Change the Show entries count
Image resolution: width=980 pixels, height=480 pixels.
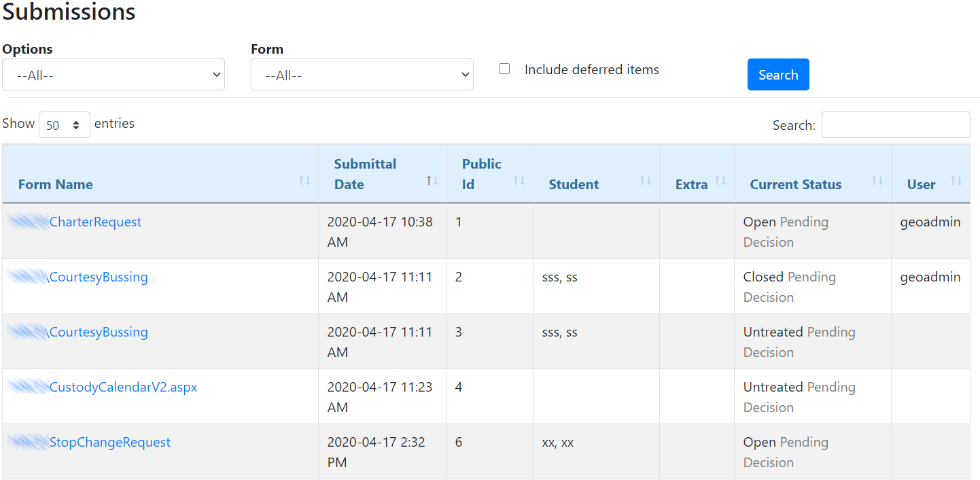click(64, 124)
